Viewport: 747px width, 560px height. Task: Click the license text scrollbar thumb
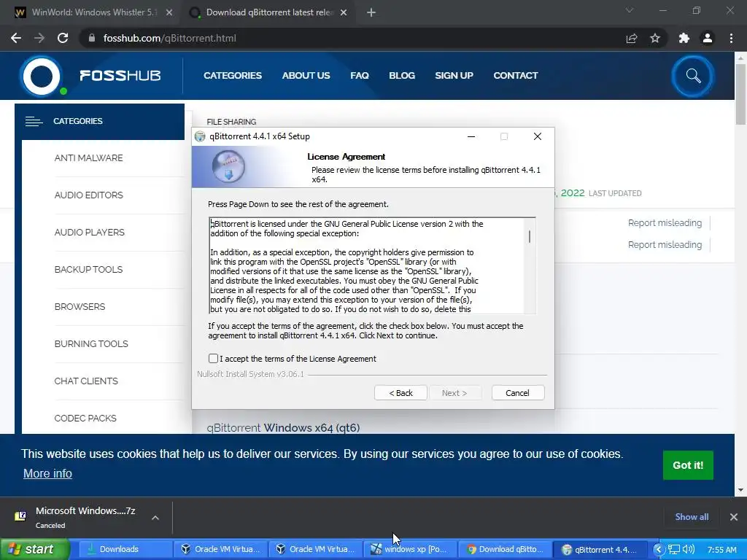(530, 237)
